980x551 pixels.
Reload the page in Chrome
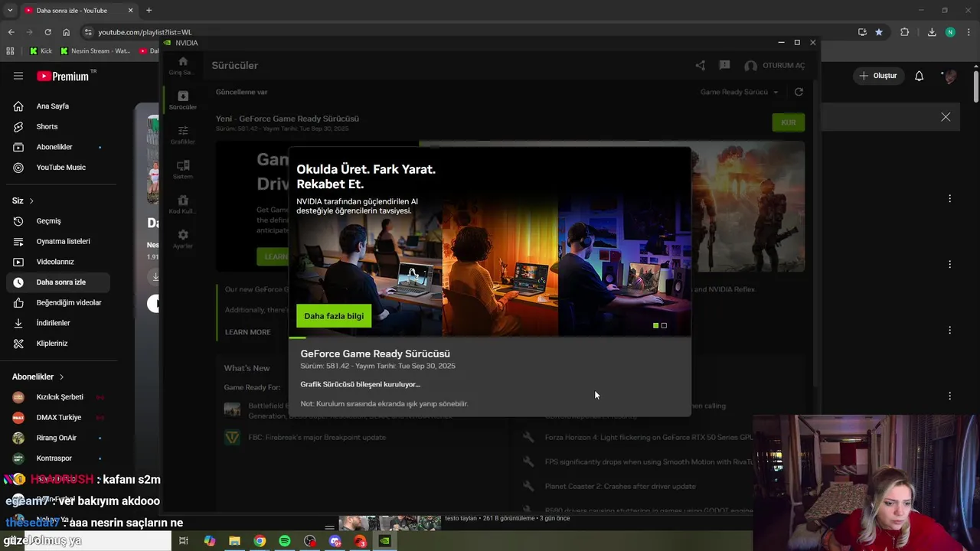coord(47,32)
